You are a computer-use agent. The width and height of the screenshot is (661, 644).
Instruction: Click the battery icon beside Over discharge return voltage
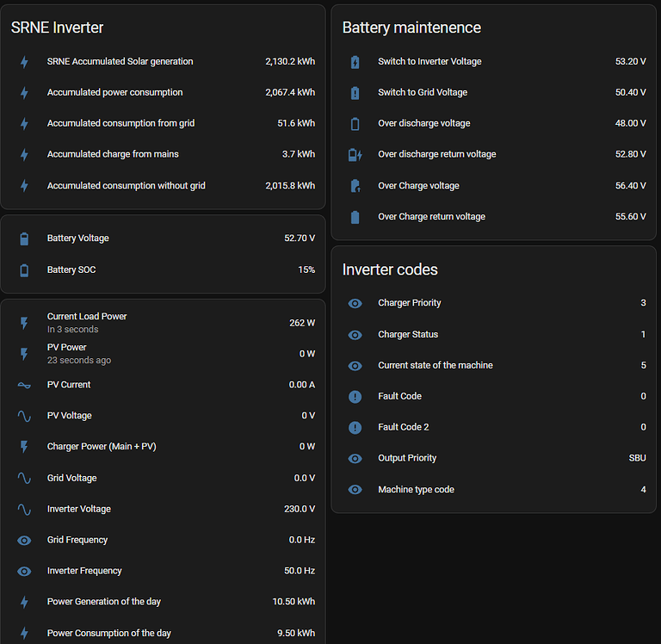355,155
